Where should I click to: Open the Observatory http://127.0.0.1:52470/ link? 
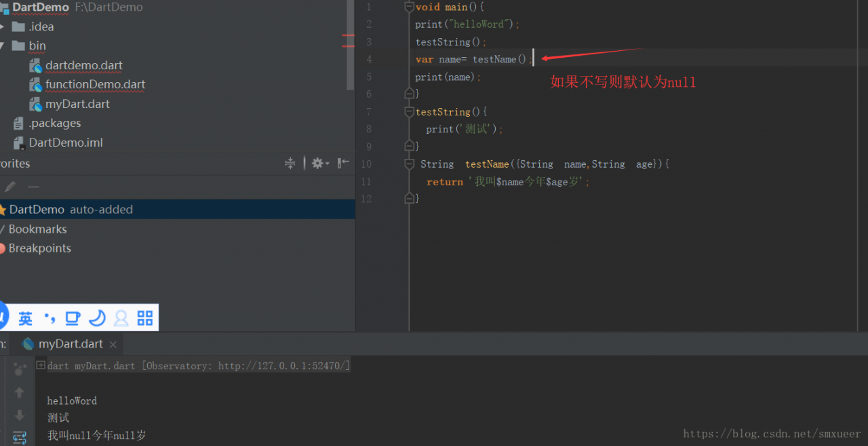(x=281, y=366)
